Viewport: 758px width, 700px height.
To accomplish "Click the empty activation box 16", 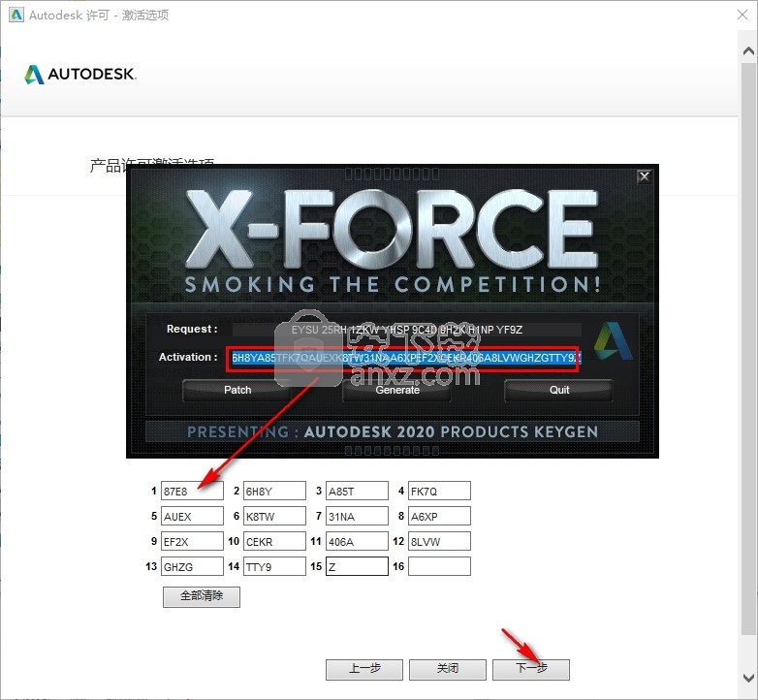I will [x=439, y=566].
